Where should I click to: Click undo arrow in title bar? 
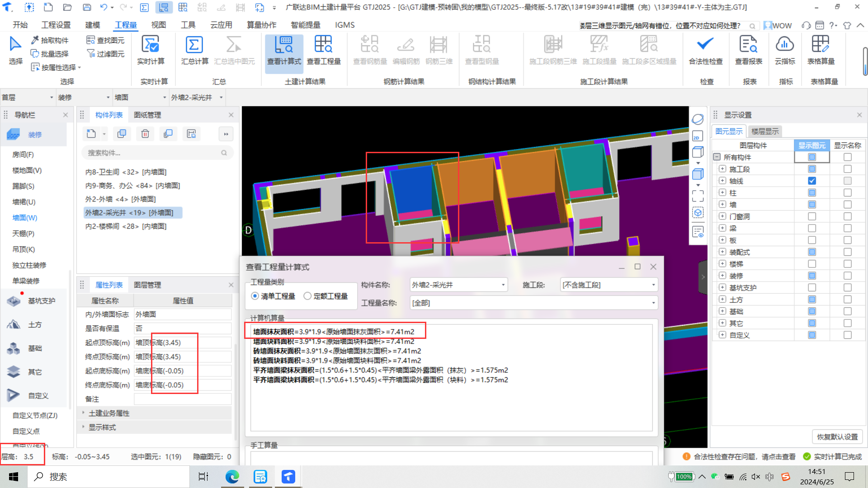tap(104, 7)
